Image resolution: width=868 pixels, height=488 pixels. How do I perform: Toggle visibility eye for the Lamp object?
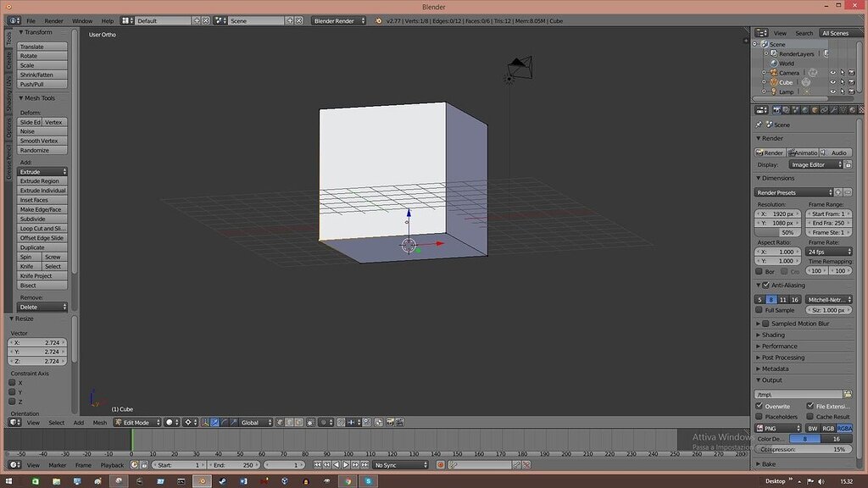click(x=833, y=92)
